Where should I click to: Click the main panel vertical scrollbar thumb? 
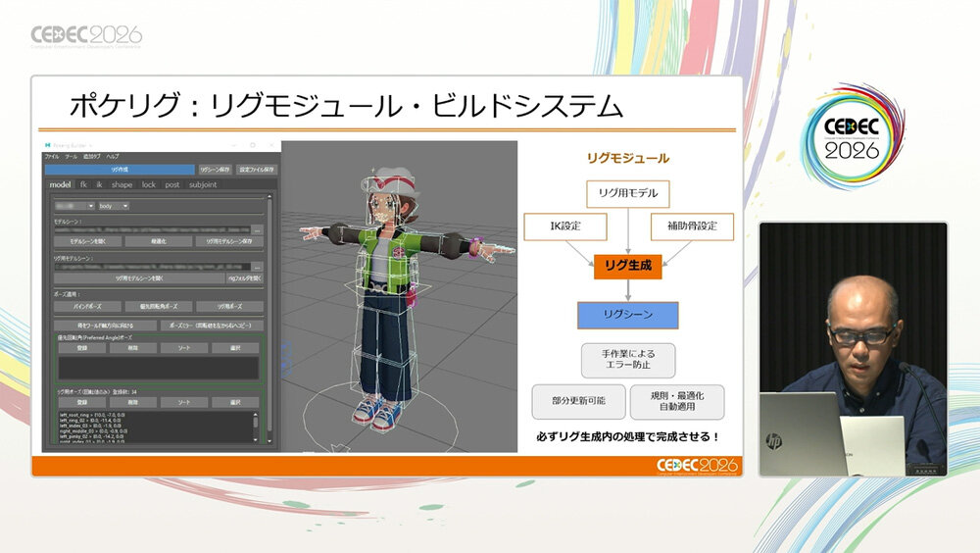(270, 316)
